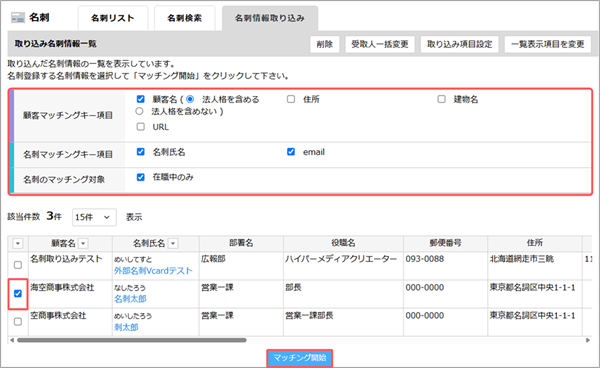Click the 部署名 column header

241,243
